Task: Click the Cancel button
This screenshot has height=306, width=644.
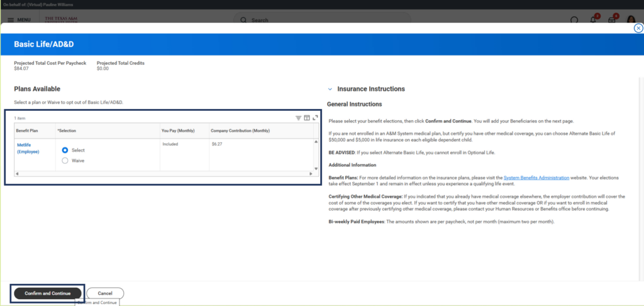Action: (105, 293)
